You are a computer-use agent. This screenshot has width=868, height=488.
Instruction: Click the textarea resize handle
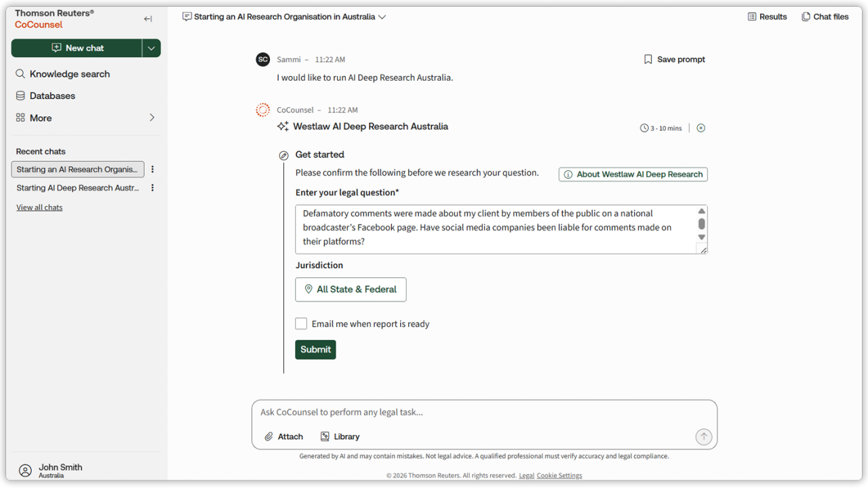[x=703, y=250]
